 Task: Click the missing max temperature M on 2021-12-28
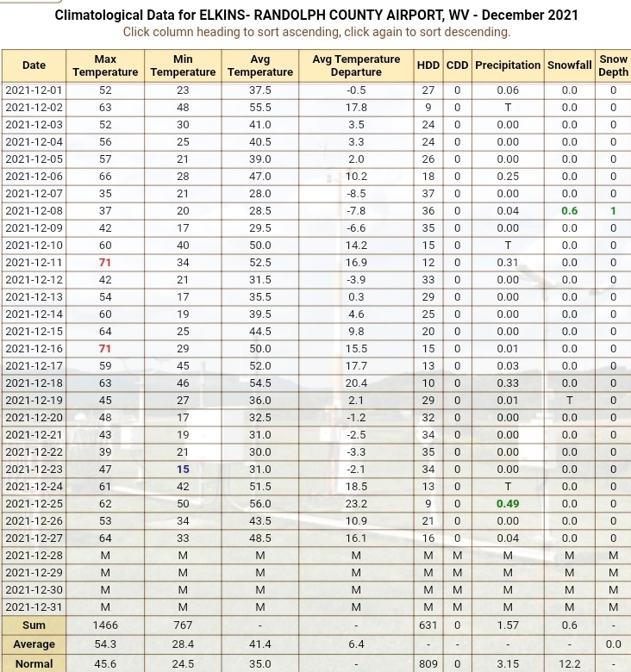105,556
